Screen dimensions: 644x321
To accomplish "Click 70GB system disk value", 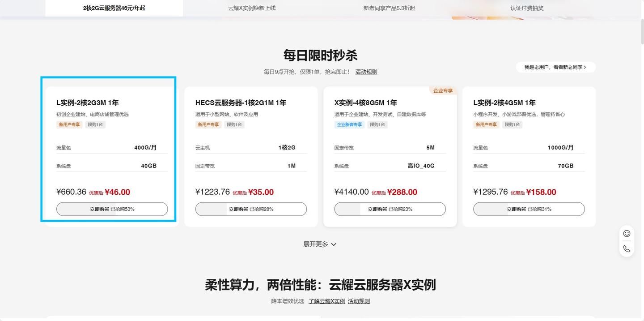I will pyautogui.click(x=566, y=166).
